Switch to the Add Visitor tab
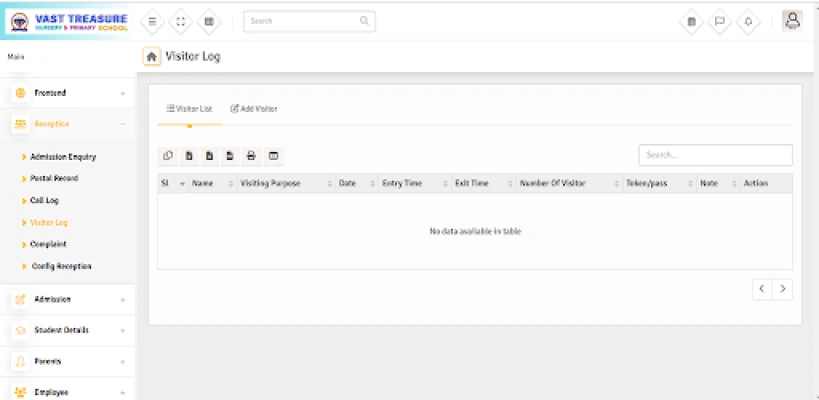Image resolution: width=819 pixels, height=400 pixels. [x=254, y=108]
